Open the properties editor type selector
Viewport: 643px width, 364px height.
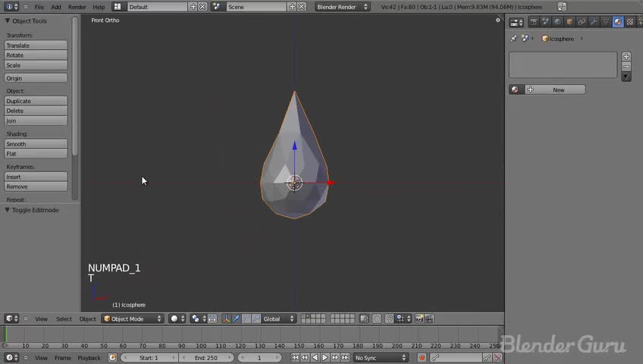pos(516,23)
